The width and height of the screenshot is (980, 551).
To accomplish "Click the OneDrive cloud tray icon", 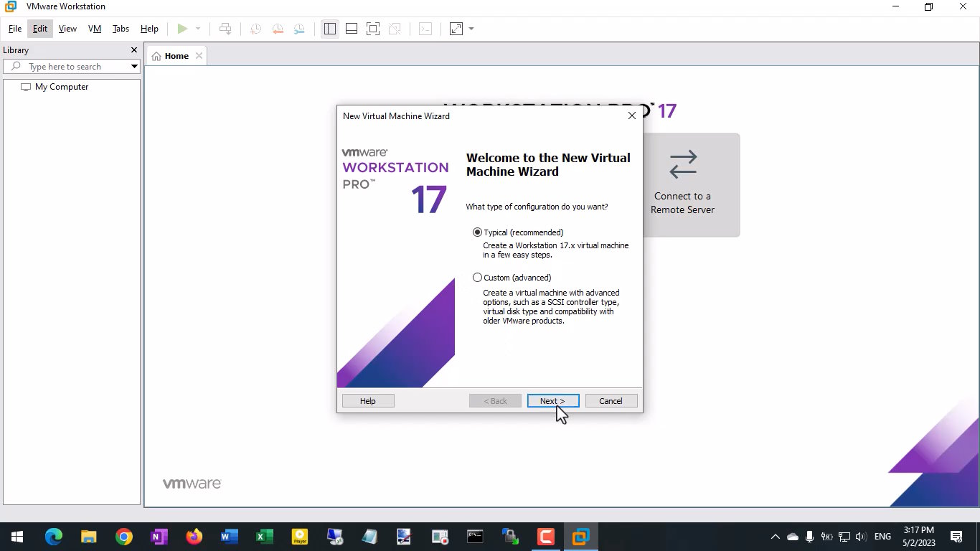I will (793, 537).
